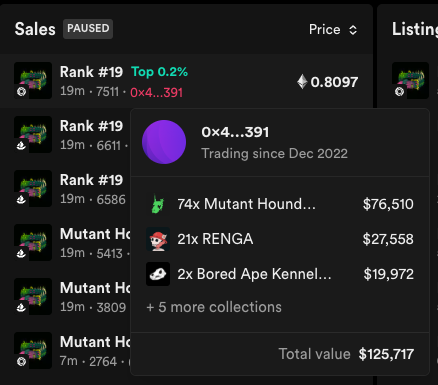
Task: Select the 21x RENGA row
Action: (280, 239)
